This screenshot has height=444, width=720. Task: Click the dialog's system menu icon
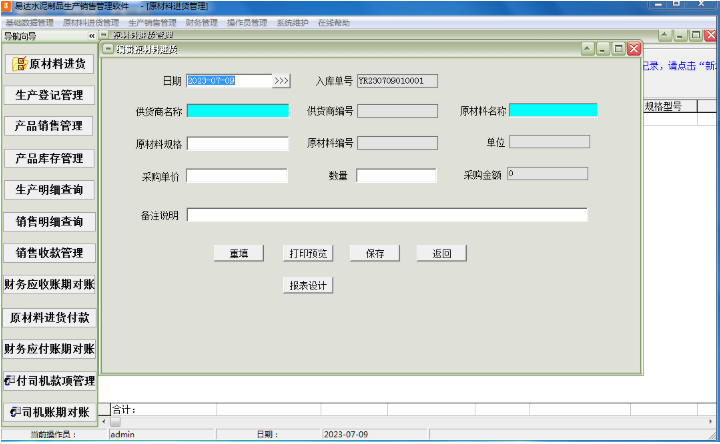click(108, 49)
